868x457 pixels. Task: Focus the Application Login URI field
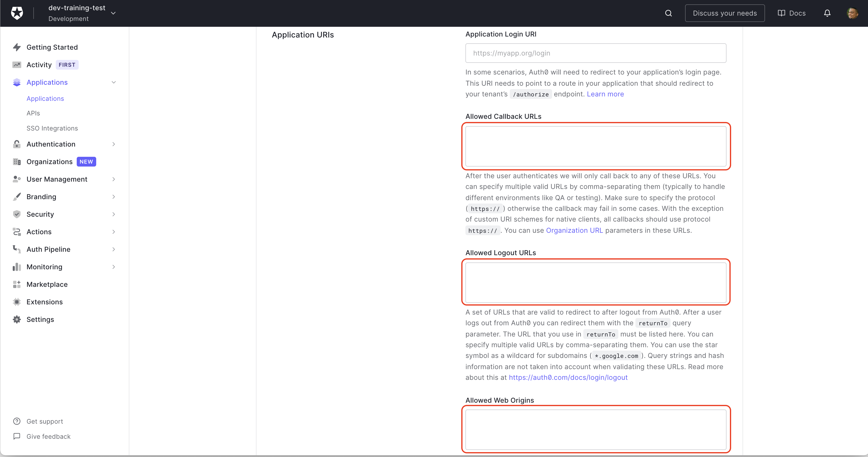point(595,53)
